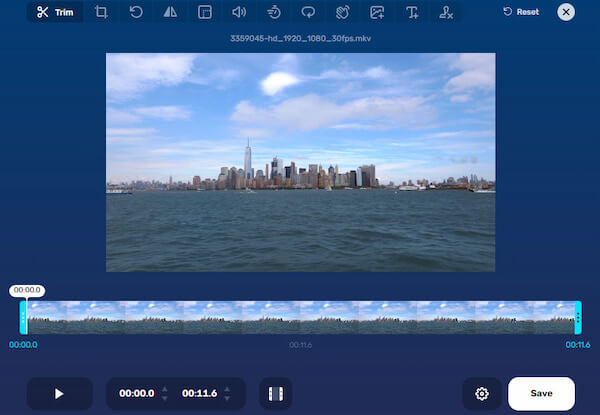Open output settings with gear icon
The image size is (600, 415).
(481, 394)
